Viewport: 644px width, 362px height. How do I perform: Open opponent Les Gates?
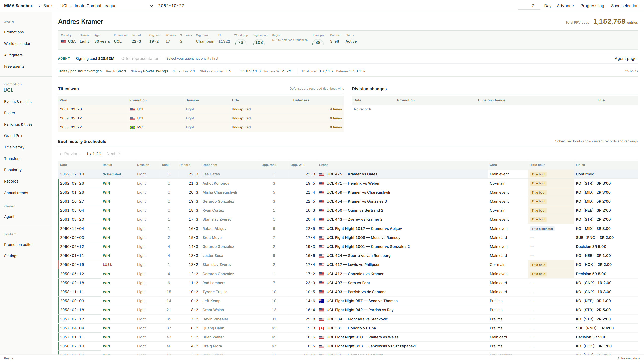(211, 174)
